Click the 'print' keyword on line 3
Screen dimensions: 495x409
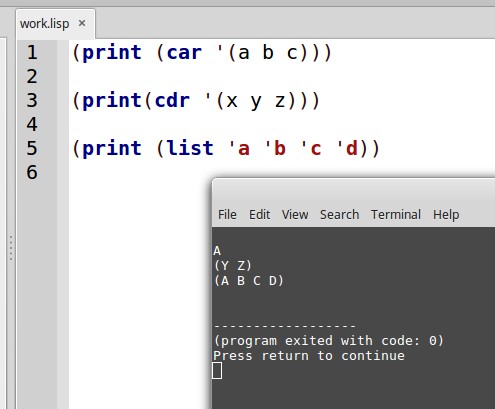tap(112, 101)
